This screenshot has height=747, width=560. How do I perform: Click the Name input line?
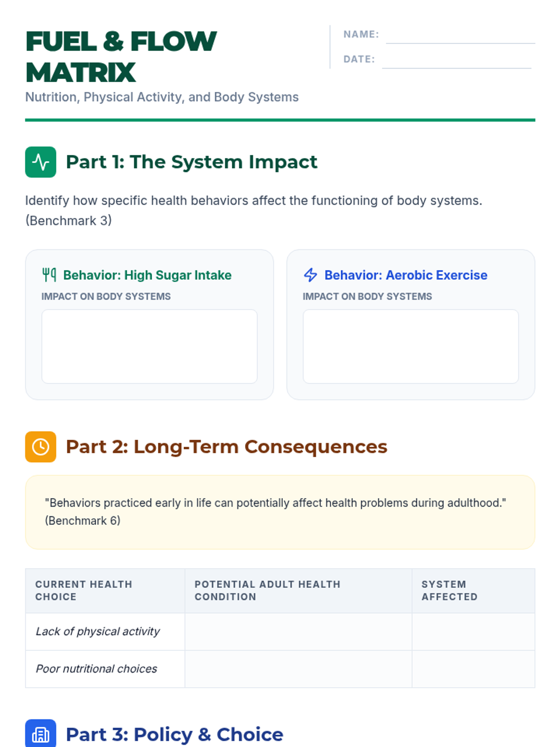(461, 35)
